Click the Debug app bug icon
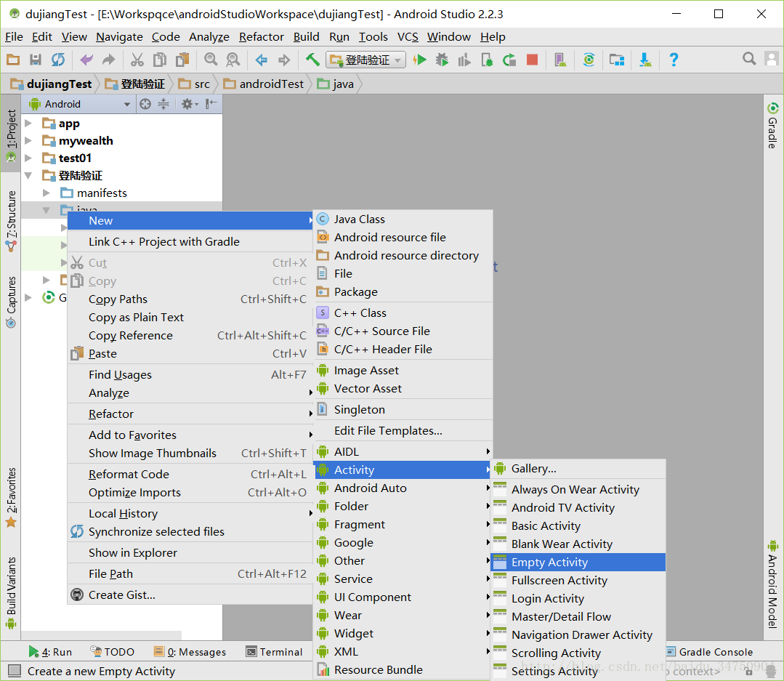784x681 pixels. pyautogui.click(x=442, y=60)
